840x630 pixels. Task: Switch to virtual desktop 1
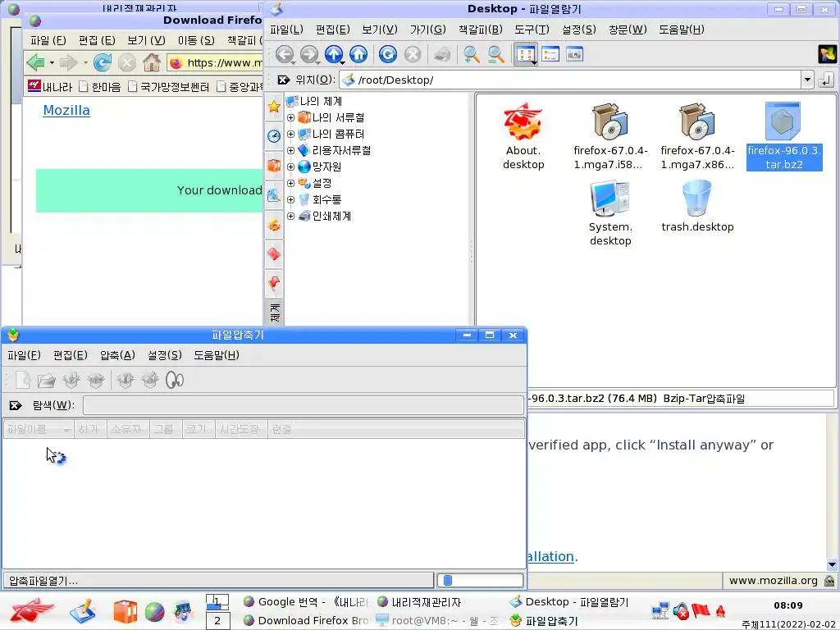(217, 602)
